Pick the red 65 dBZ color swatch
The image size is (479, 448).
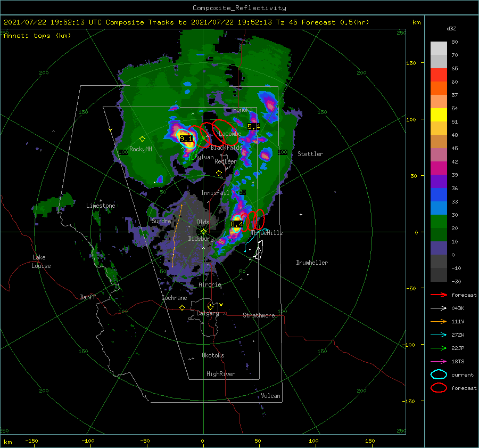click(439, 75)
